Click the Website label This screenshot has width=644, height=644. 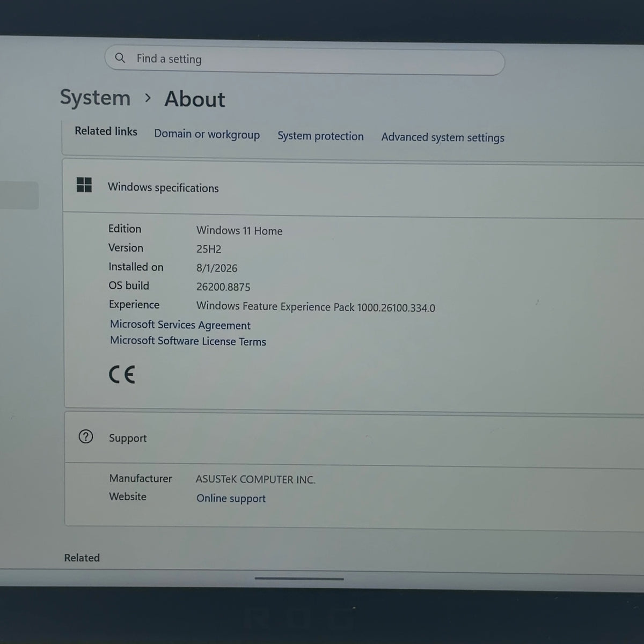[128, 496]
